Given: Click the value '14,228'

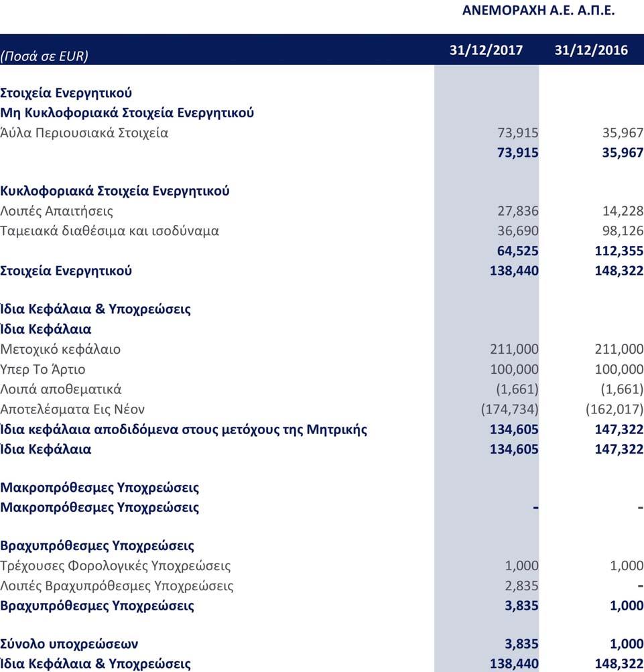Looking at the screenshot, I should [x=623, y=211].
